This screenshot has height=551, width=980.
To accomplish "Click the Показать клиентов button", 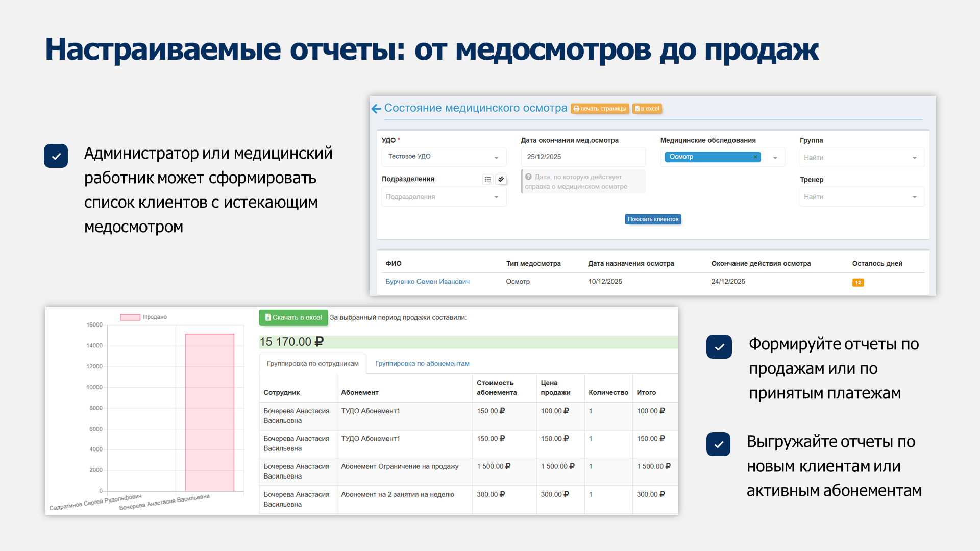I will coord(653,219).
